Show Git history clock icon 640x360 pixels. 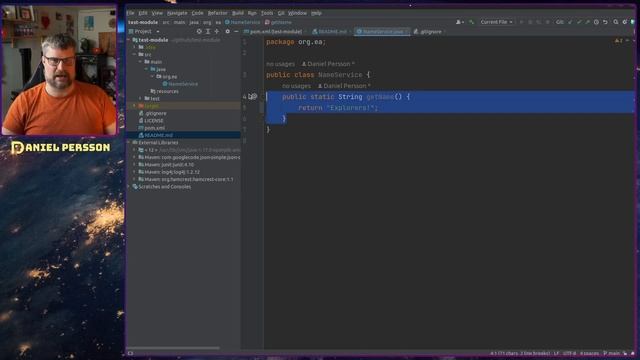[x=596, y=22]
